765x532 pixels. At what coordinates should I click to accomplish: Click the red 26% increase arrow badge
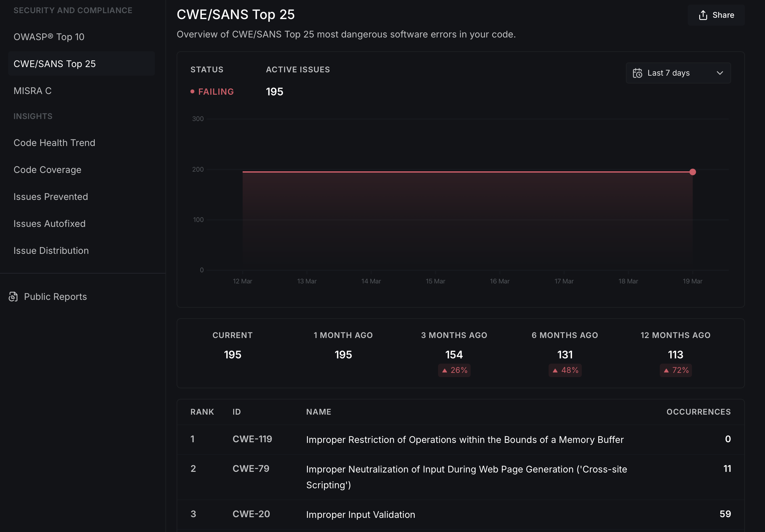(454, 370)
